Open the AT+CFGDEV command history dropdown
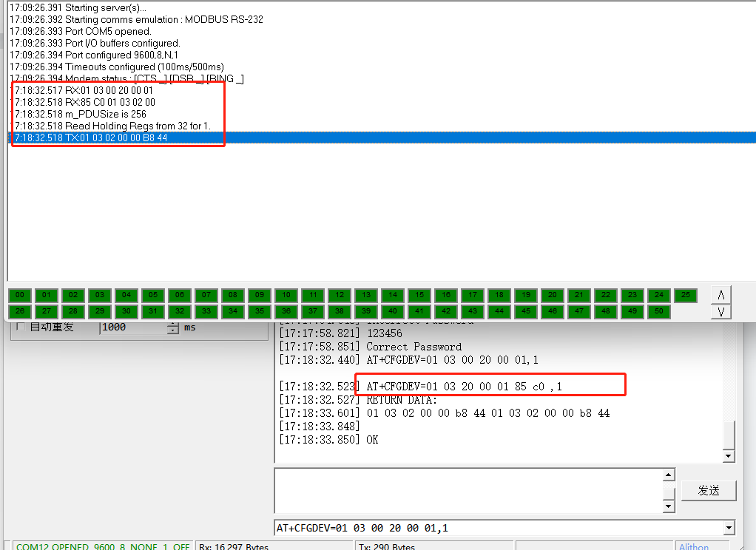This screenshot has width=756, height=550. click(x=729, y=528)
